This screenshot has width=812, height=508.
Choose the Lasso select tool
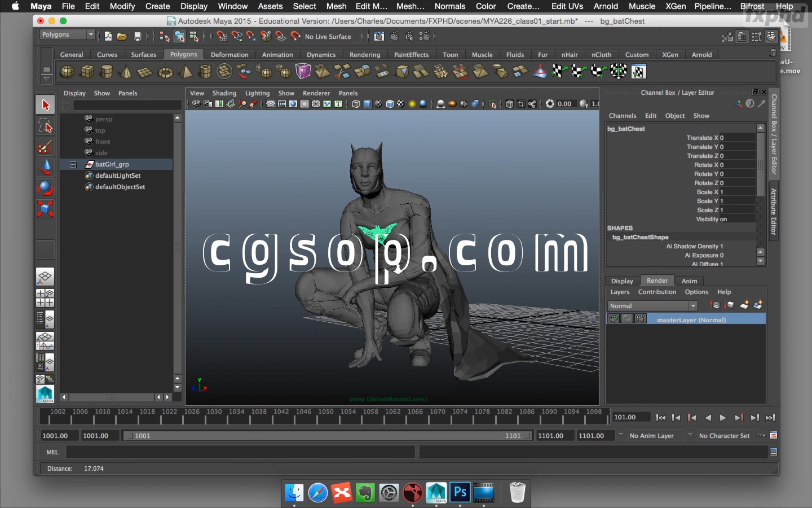[x=45, y=126]
